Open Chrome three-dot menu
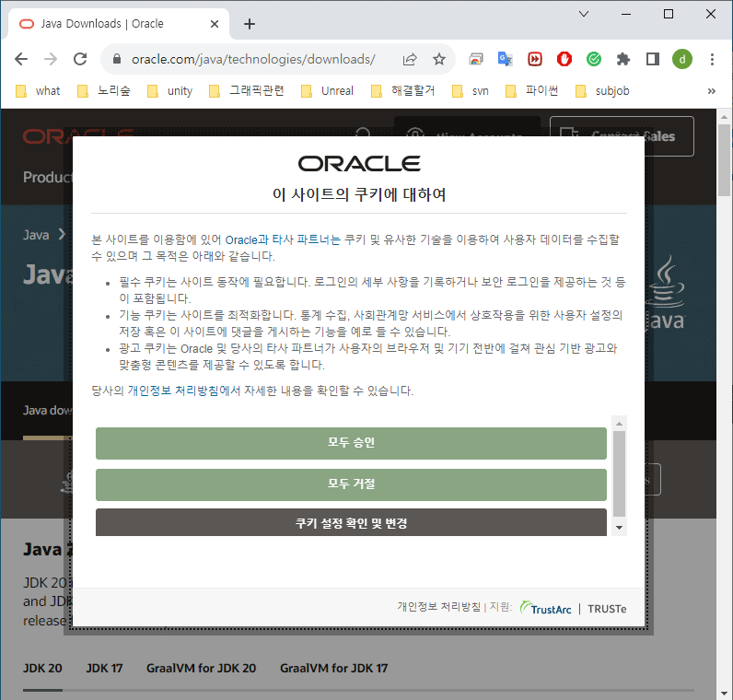This screenshot has height=700, width=733. click(712, 59)
